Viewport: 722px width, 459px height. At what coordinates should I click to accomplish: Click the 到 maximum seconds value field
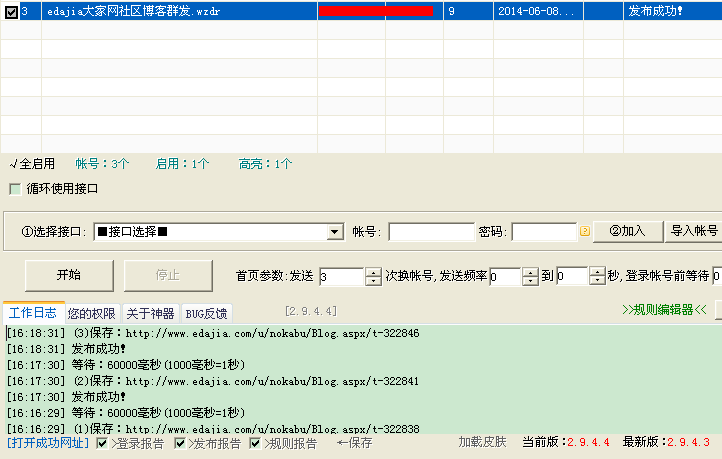tap(573, 276)
